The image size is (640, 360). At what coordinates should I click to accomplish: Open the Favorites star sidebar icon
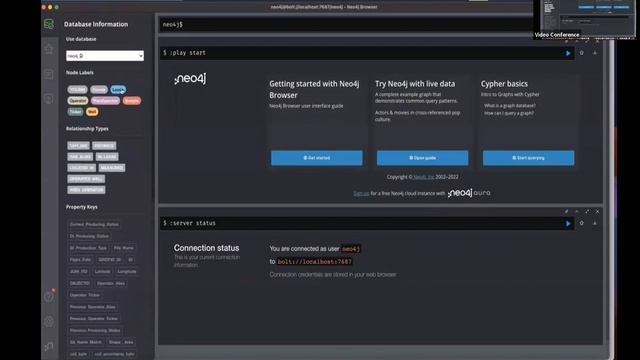pos(49,49)
